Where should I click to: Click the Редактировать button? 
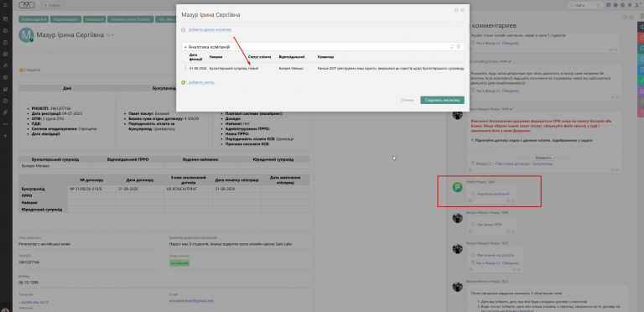coord(65,19)
